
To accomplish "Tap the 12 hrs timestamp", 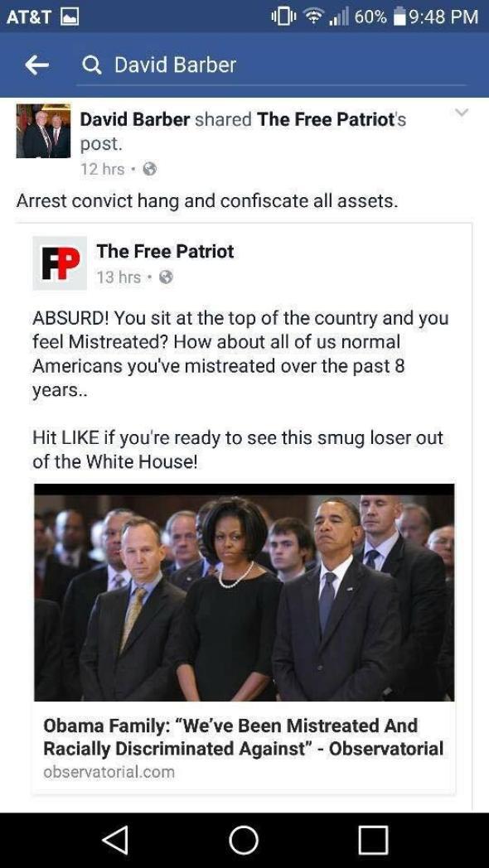I will click(103, 170).
